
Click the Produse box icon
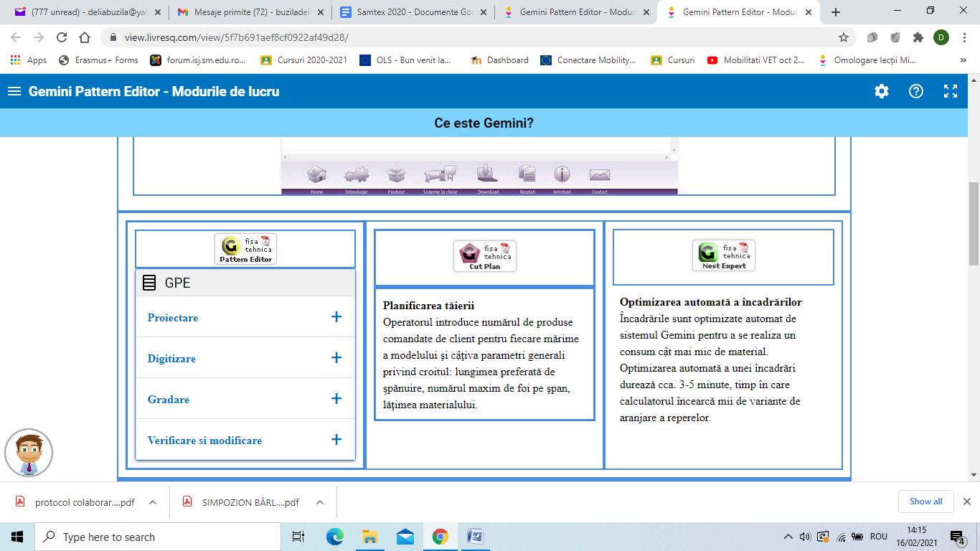click(x=397, y=174)
